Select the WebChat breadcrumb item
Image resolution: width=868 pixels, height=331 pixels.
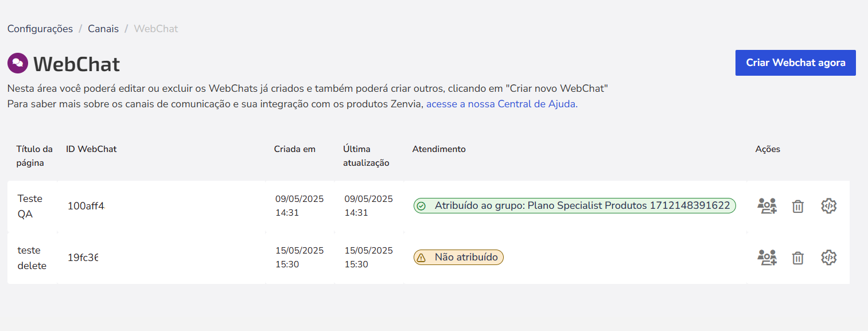click(x=156, y=29)
